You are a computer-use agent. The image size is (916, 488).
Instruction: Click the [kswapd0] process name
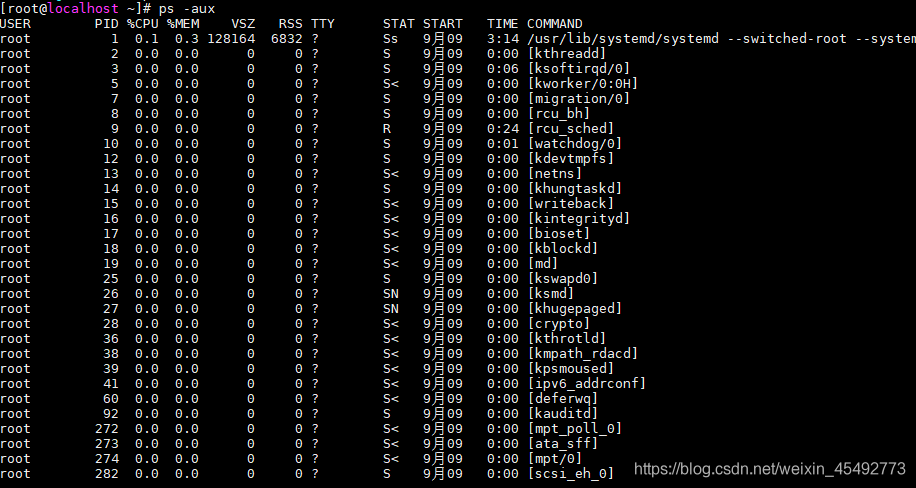(x=563, y=279)
